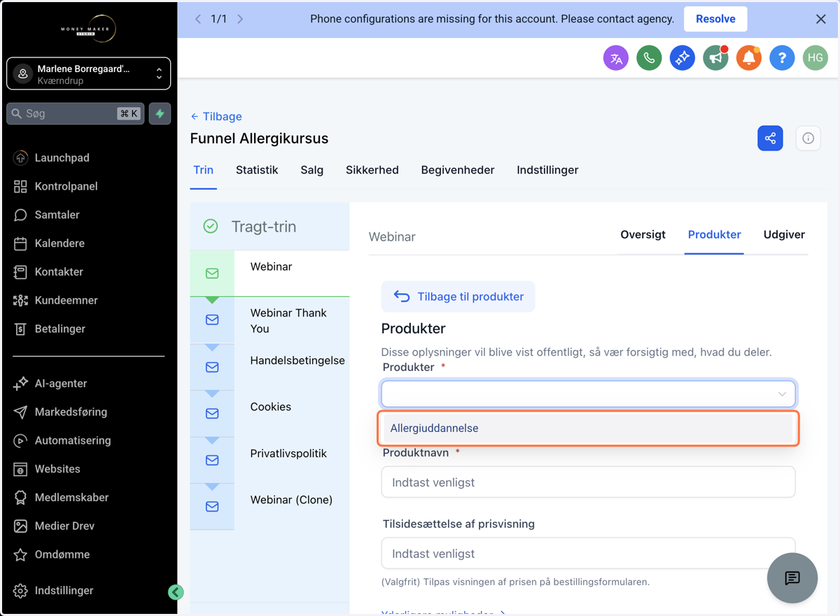840x616 pixels.
Task: Click the Tilbage back link
Action: pyautogui.click(x=216, y=116)
